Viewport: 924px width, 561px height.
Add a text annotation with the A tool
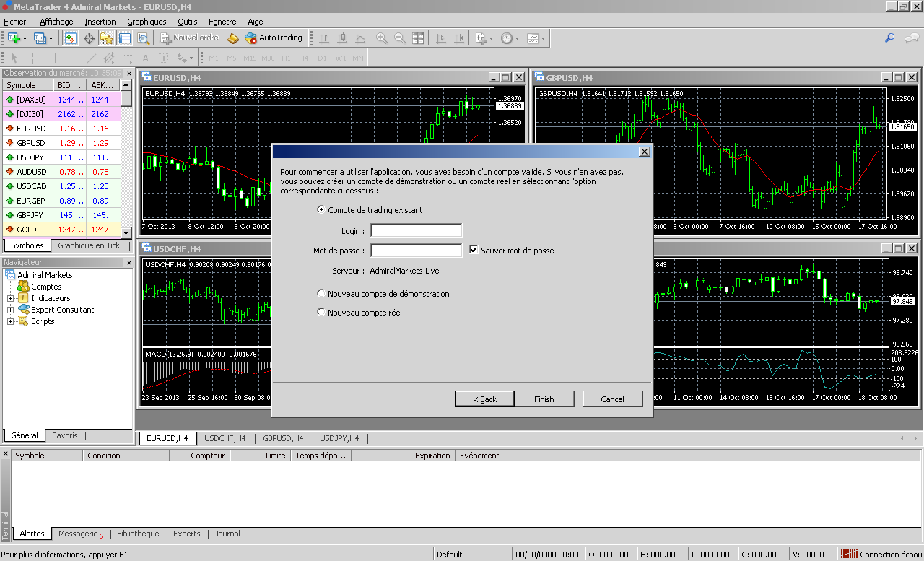145,58
